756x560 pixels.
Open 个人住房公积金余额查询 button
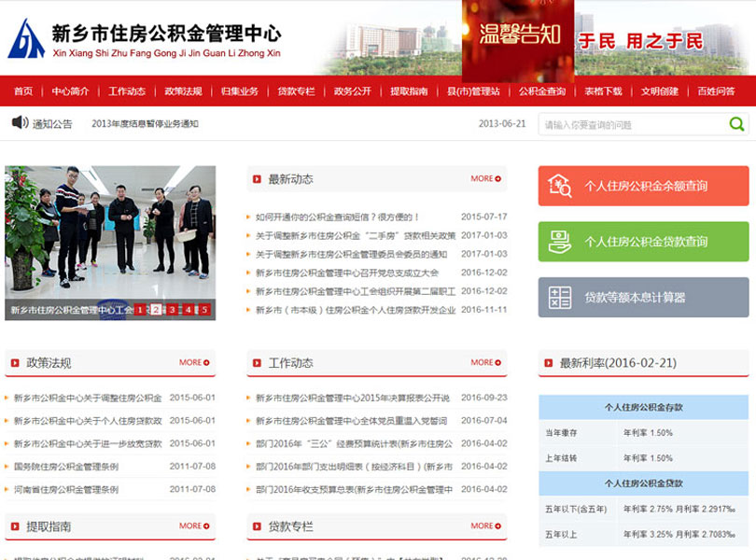tap(643, 186)
